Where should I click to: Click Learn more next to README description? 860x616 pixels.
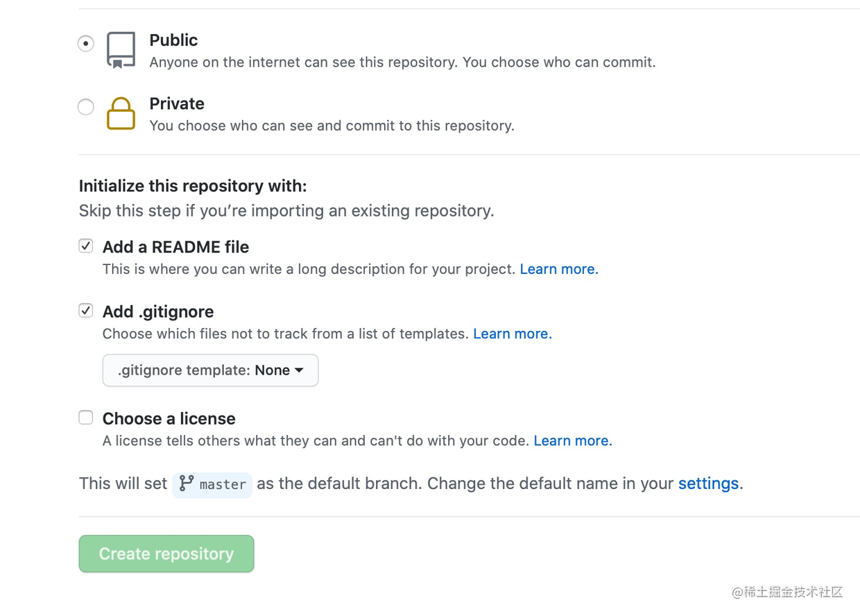point(558,269)
